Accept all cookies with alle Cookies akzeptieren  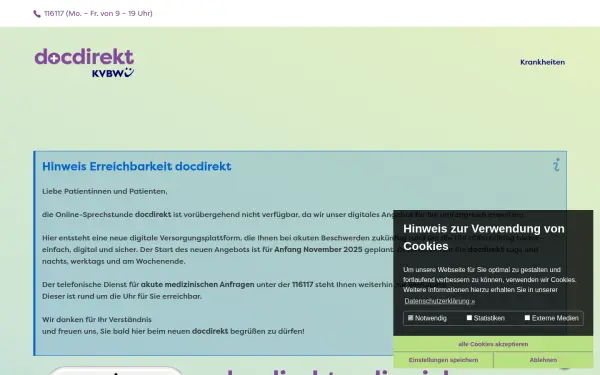pyautogui.click(x=493, y=344)
